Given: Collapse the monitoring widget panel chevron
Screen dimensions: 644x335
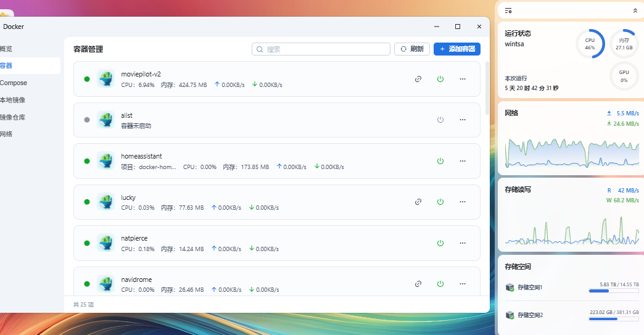Looking at the screenshot, I should click(x=635, y=10).
